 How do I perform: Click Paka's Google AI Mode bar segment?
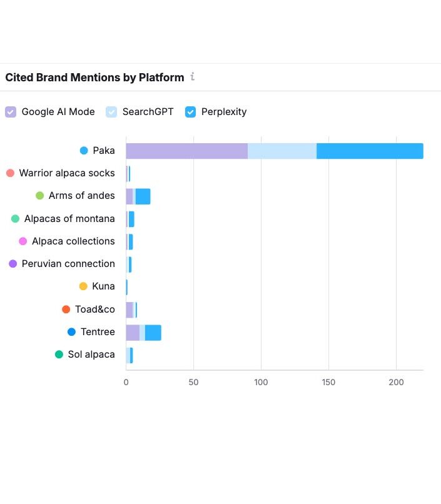186,151
